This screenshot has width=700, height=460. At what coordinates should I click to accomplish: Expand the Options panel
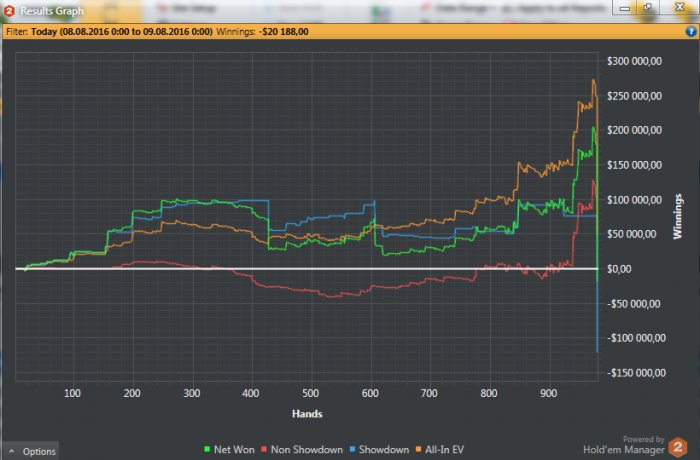(x=33, y=451)
